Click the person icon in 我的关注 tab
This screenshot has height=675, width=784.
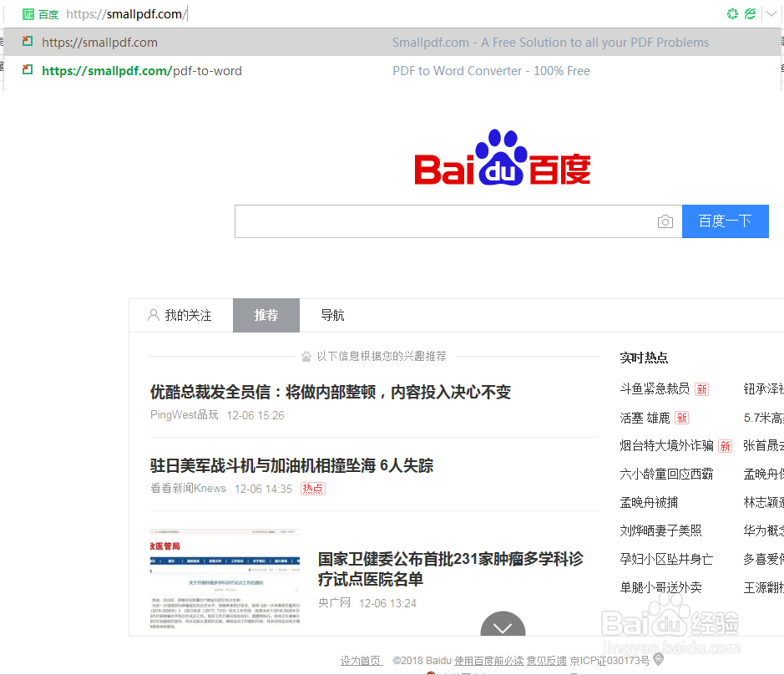coord(154,315)
